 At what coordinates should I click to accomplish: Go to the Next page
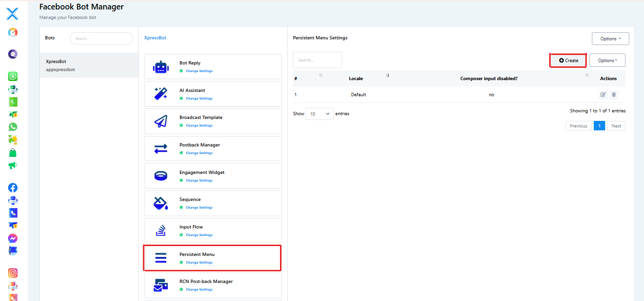pyautogui.click(x=616, y=126)
